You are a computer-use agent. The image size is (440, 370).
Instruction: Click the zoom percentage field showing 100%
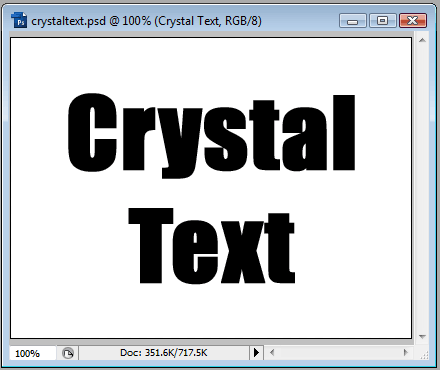(x=32, y=353)
